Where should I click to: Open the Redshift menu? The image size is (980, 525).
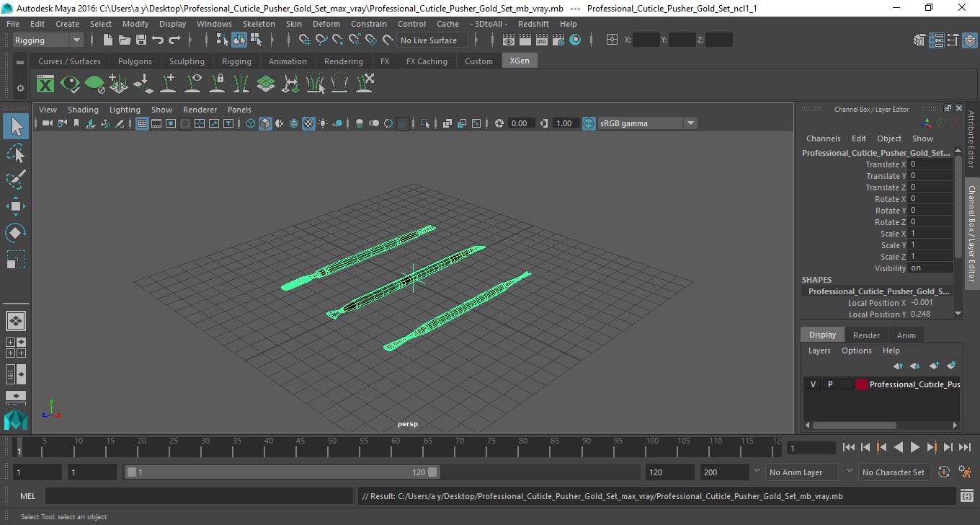point(533,24)
